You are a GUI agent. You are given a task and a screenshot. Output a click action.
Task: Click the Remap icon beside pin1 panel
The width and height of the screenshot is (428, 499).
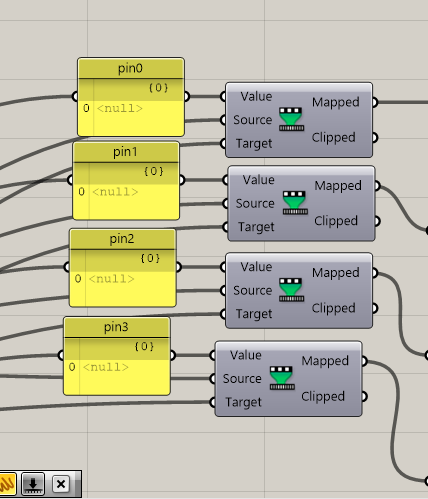pos(295,203)
